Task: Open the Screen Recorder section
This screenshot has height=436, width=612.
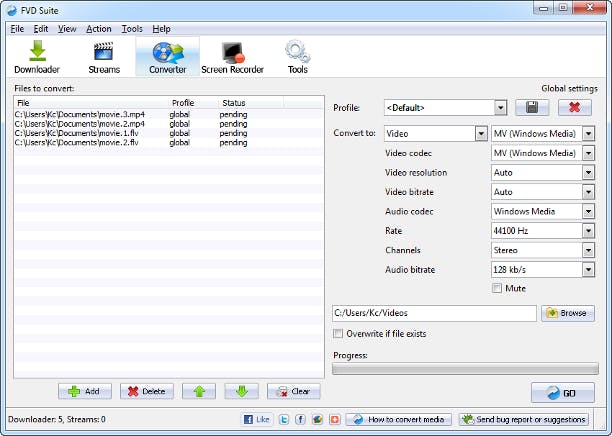Action: (233, 57)
